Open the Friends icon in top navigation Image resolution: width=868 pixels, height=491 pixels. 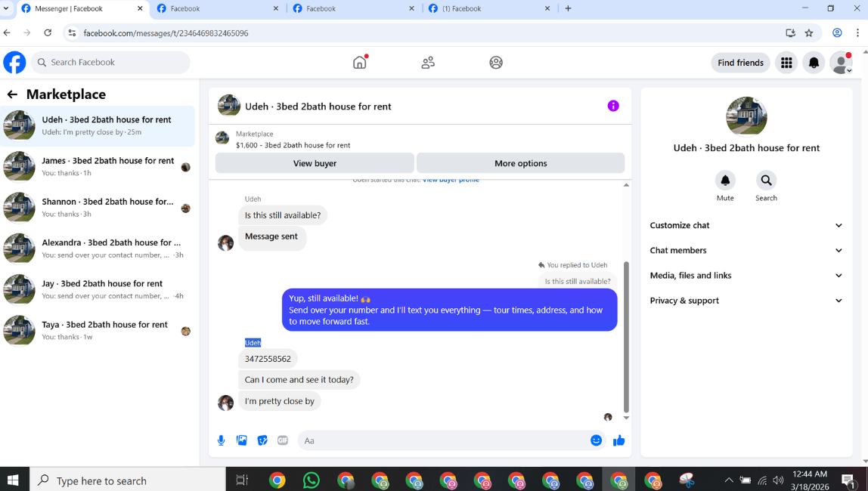point(428,63)
